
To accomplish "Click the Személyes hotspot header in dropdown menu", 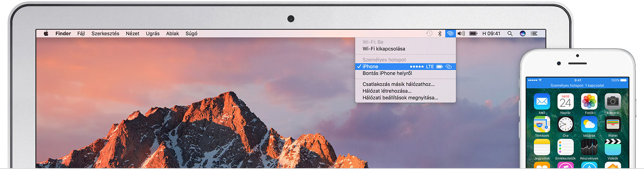I will 384,60.
